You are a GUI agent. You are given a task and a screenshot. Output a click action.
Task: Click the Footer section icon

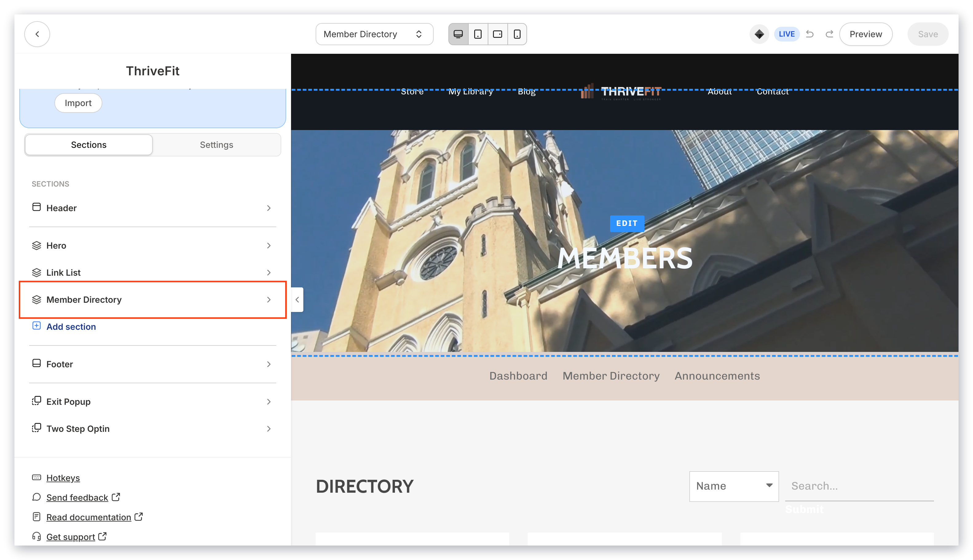[37, 364]
